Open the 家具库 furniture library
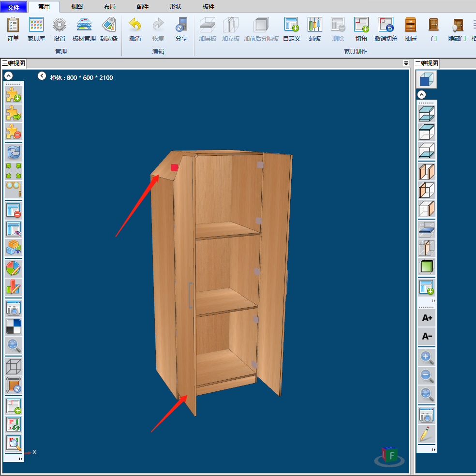Image resolution: width=476 pixels, height=476 pixels. click(36, 29)
